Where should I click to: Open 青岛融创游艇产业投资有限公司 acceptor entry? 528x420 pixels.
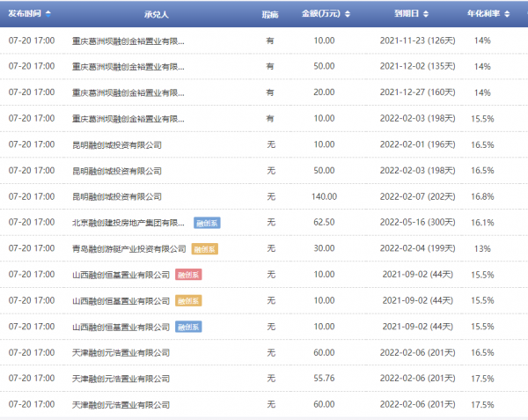[x=129, y=249]
